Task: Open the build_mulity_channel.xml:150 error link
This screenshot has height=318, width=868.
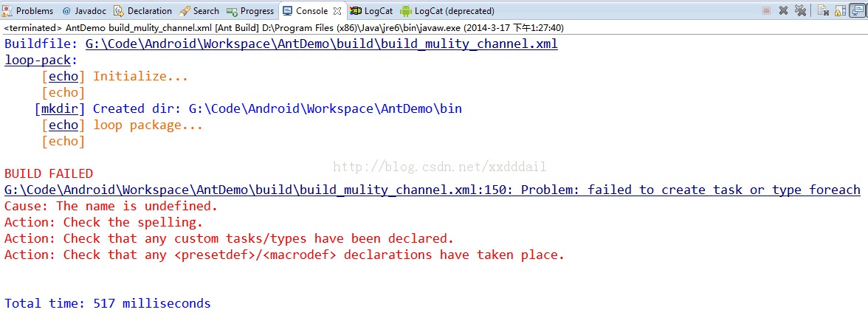Action: coord(433,190)
